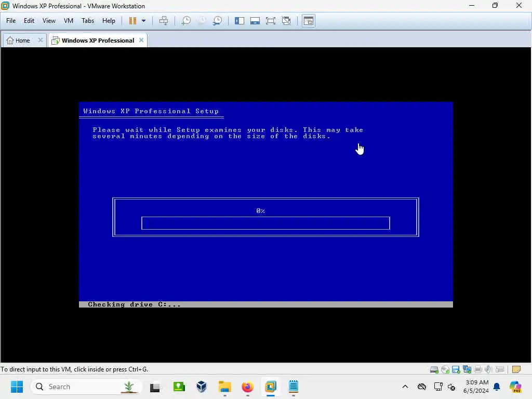Show hidden system tray icons
The width and height of the screenshot is (532, 399).
pos(405,387)
